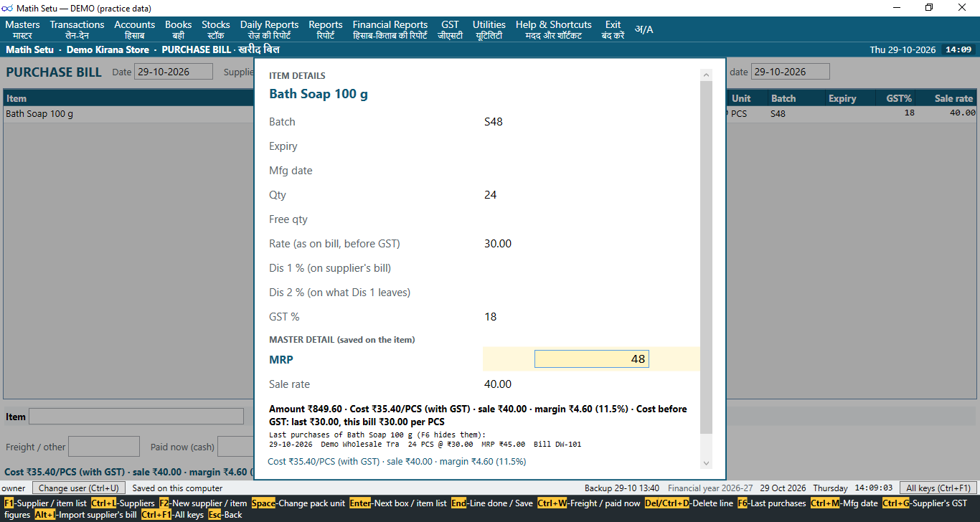Image resolution: width=980 pixels, height=522 pixels.
Task: Click the Matih Setu app icon in title bar
Action: [8, 8]
